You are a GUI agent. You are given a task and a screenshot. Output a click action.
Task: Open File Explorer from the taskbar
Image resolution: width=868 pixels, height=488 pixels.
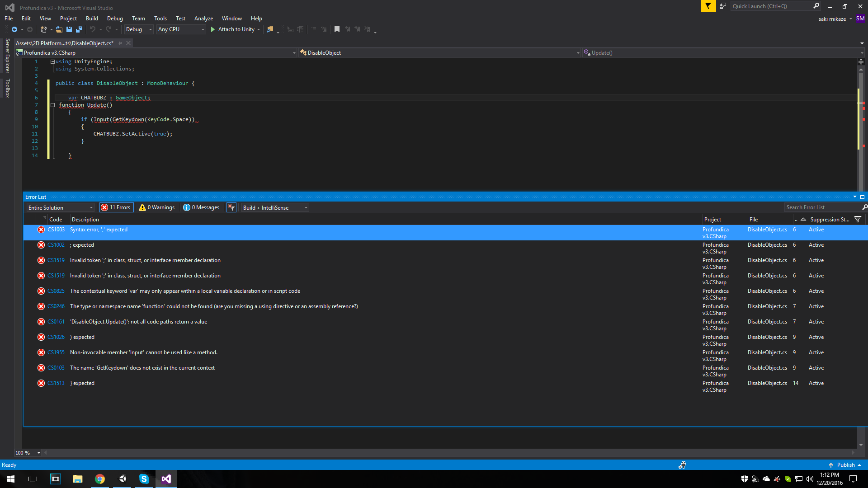78,479
